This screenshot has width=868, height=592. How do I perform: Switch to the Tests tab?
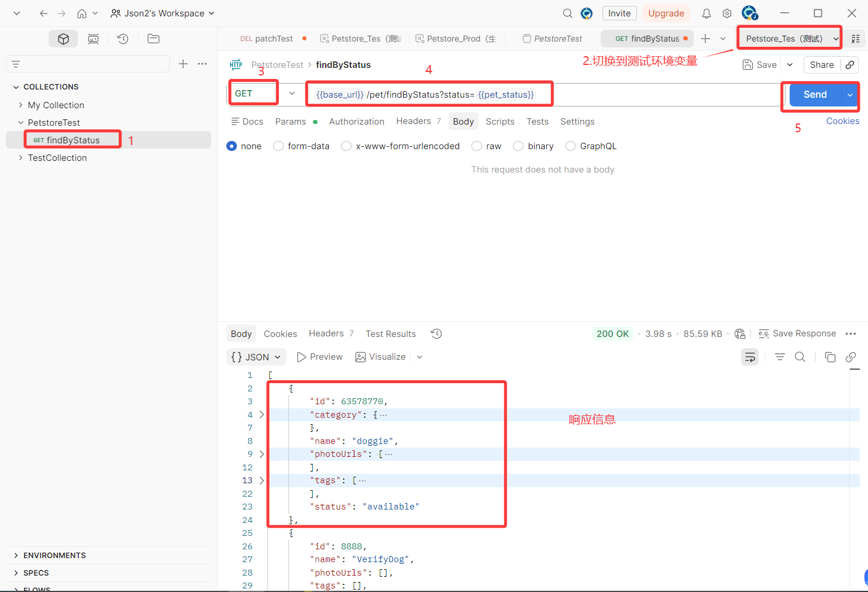point(538,122)
